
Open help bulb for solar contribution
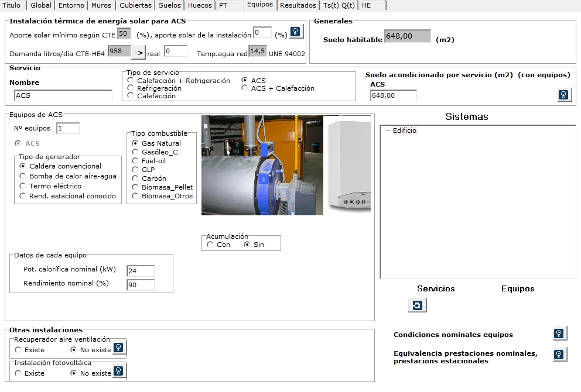pos(296,32)
